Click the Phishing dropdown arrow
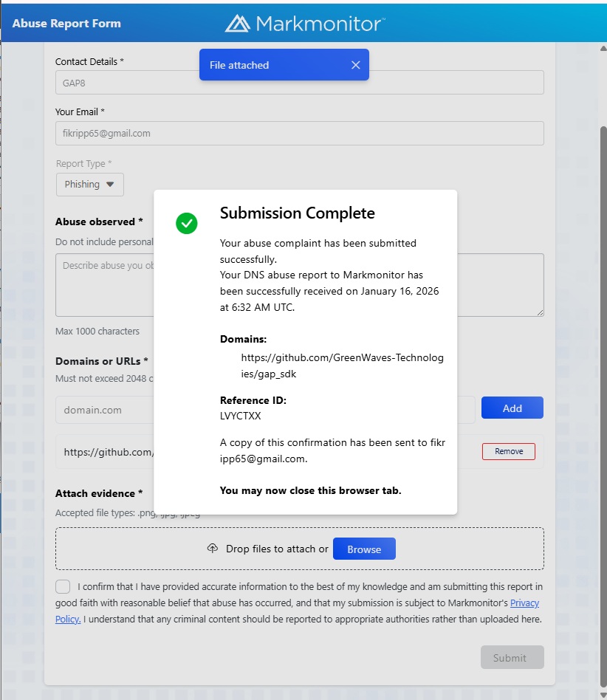 point(111,185)
